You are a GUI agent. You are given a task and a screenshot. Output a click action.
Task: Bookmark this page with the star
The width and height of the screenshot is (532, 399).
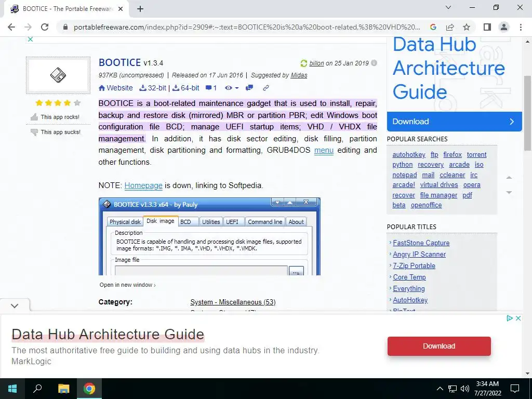[x=467, y=27]
